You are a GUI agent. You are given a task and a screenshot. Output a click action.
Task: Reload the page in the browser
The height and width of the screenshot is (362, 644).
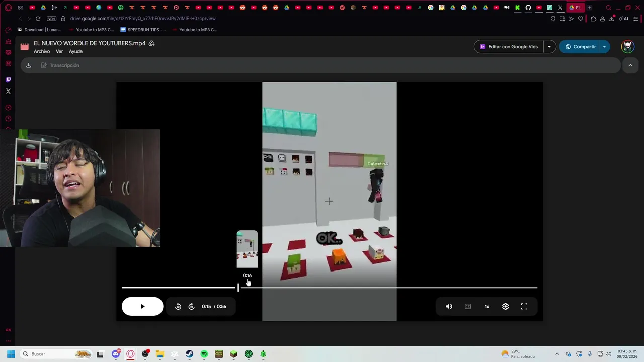coord(38,19)
